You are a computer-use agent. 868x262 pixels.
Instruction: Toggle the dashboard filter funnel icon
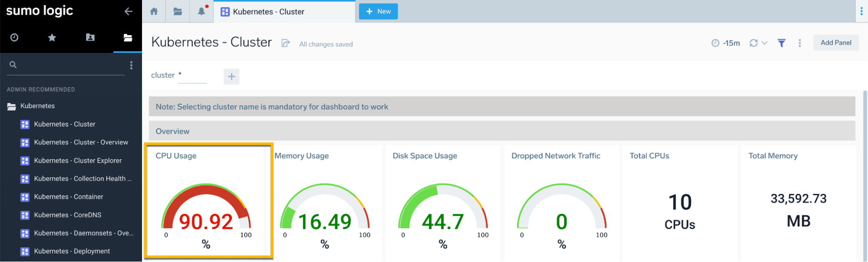(x=782, y=43)
